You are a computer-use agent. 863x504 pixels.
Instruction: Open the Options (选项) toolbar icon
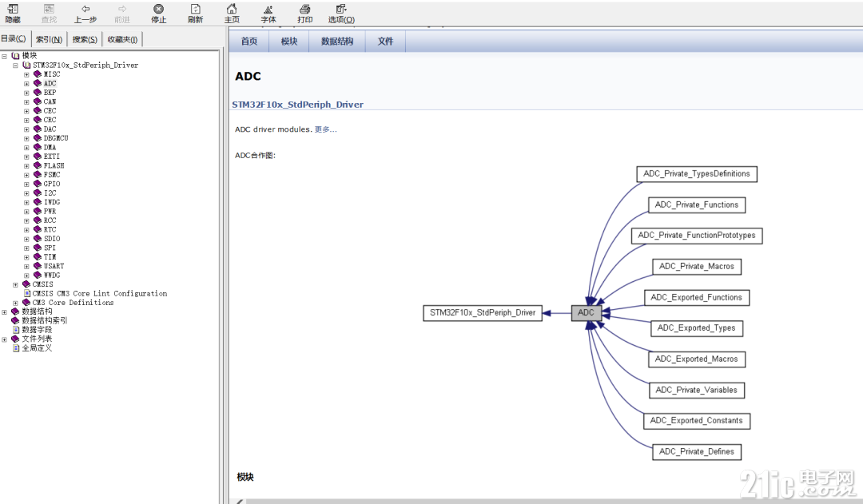[341, 10]
